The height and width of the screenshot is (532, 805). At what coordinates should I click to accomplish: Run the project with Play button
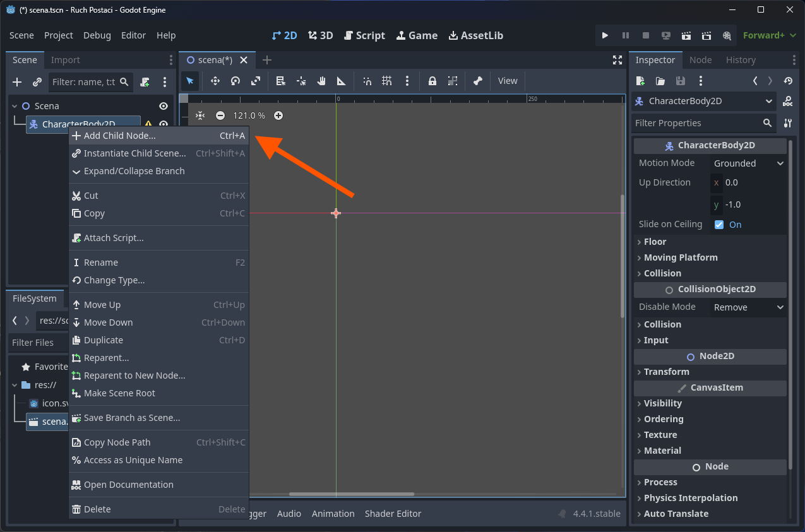[x=605, y=35]
